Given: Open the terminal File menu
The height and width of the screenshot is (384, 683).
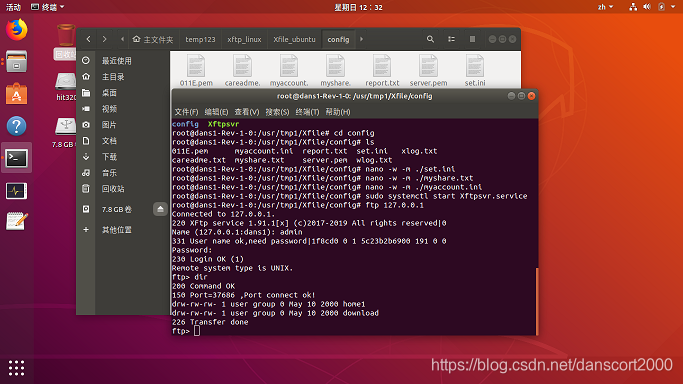Looking at the screenshot, I should tap(186, 112).
